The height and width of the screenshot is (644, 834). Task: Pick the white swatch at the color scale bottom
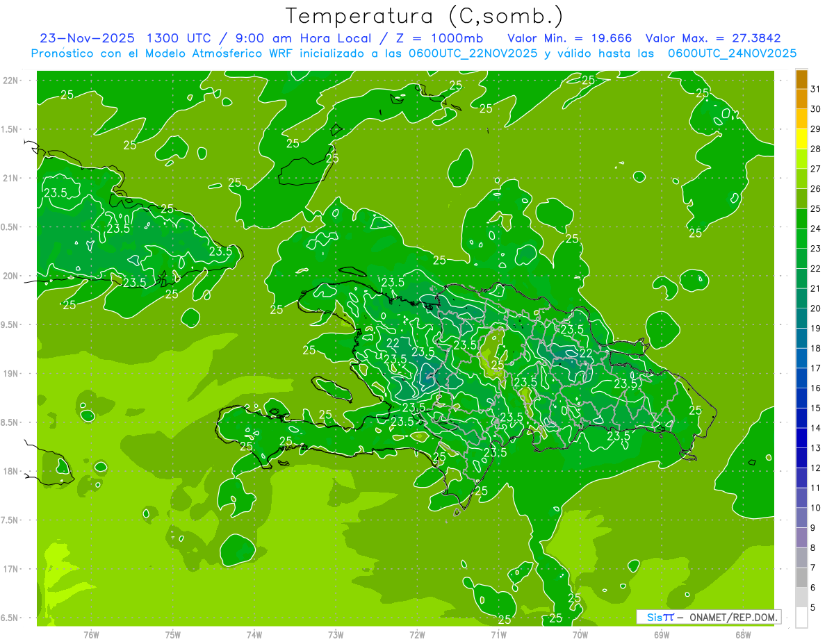(x=801, y=618)
